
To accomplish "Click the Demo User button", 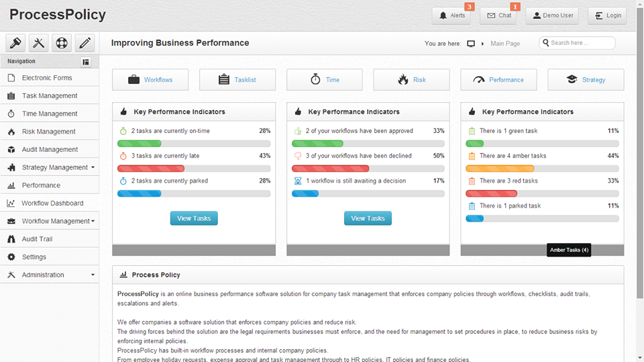I will 552,15.
